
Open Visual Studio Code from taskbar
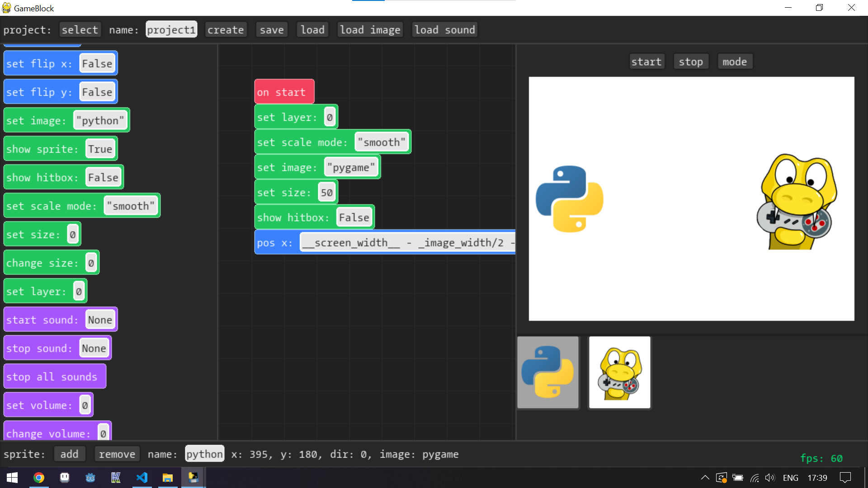coord(142,478)
